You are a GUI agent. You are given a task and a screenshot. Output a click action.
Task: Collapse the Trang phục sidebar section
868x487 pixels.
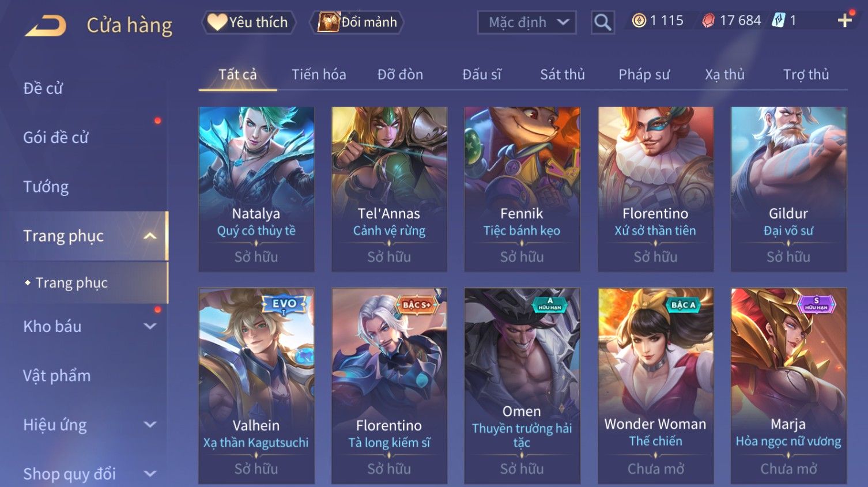tap(150, 236)
